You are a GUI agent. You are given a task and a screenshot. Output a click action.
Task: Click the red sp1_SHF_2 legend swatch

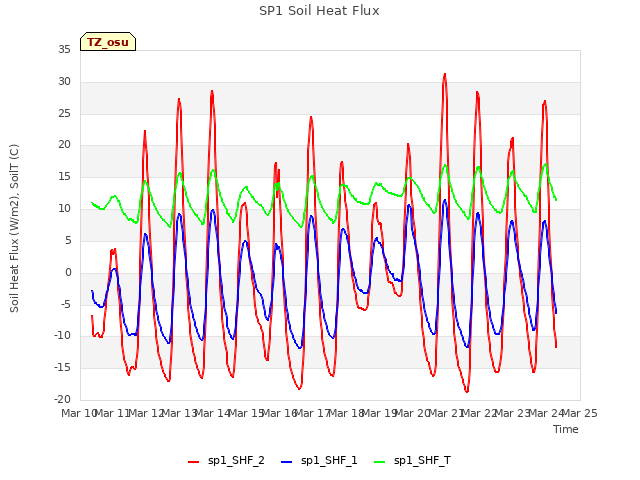[193, 462]
